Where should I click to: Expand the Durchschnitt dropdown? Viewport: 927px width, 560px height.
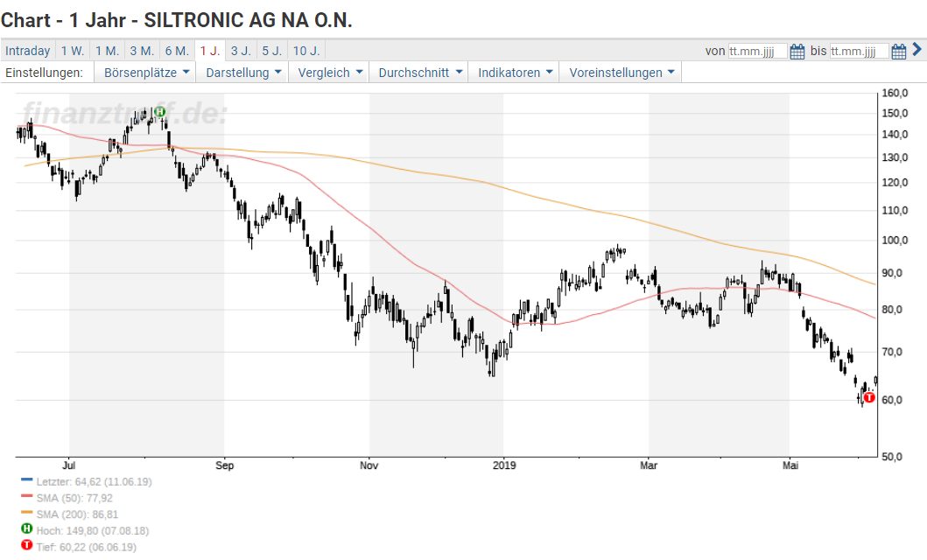(420, 73)
